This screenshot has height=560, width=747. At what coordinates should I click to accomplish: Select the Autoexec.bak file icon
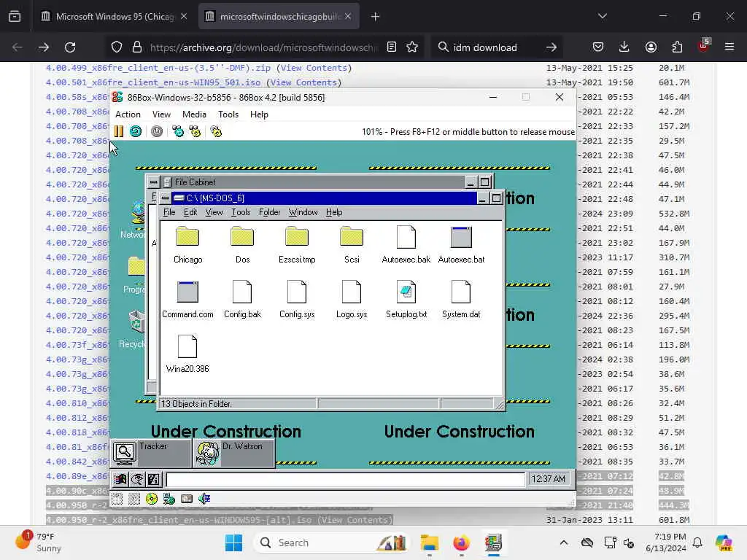pos(406,237)
